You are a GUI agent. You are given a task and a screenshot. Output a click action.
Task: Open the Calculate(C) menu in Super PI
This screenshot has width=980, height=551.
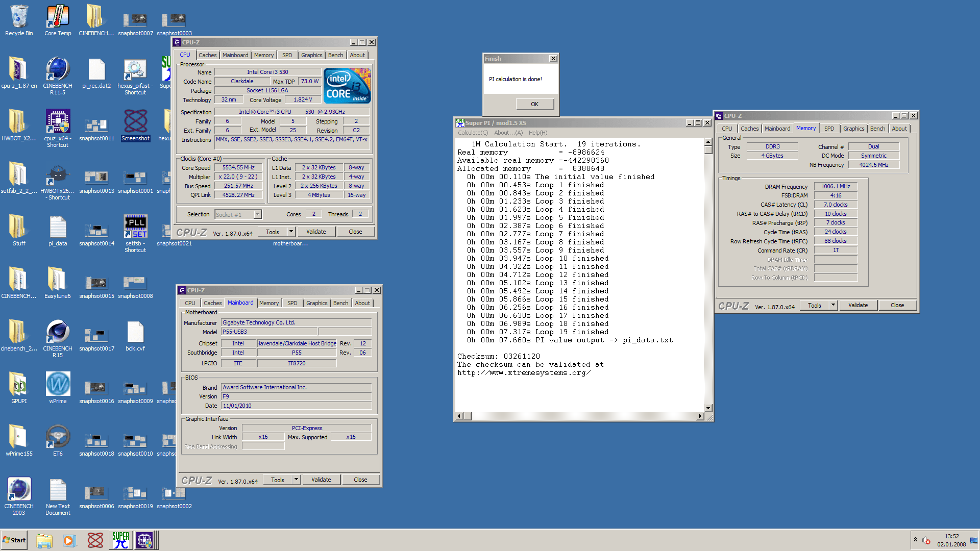pyautogui.click(x=473, y=133)
